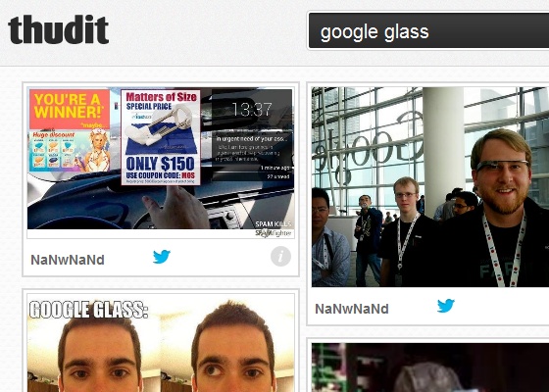The width and height of the screenshot is (549, 392).
Task: Click the 13:37 clock notification overlay
Action: tap(252, 135)
